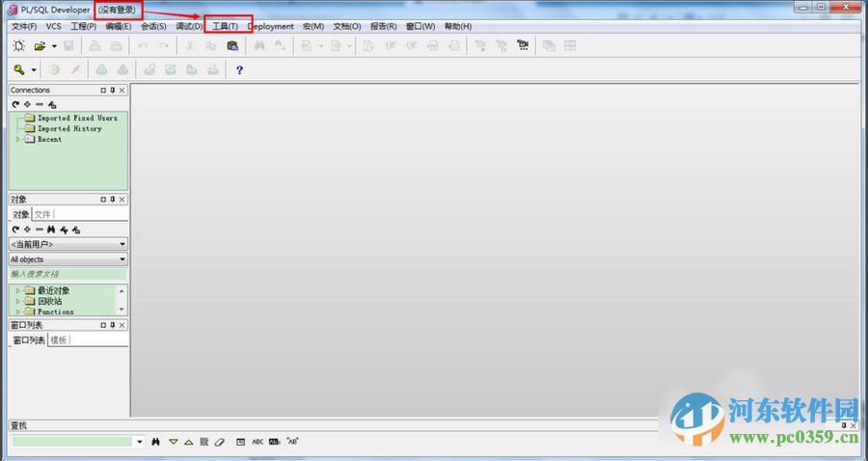Close the Connections panel

[x=122, y=91]
